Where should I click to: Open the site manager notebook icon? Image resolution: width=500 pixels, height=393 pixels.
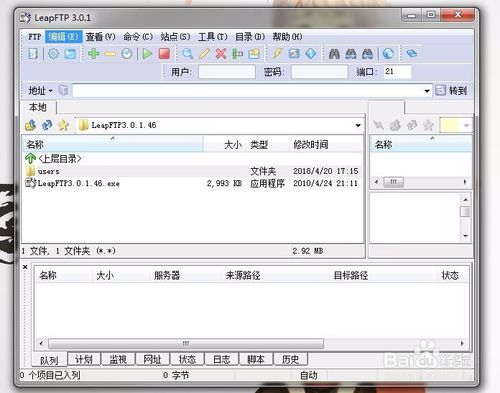[33, 53]
